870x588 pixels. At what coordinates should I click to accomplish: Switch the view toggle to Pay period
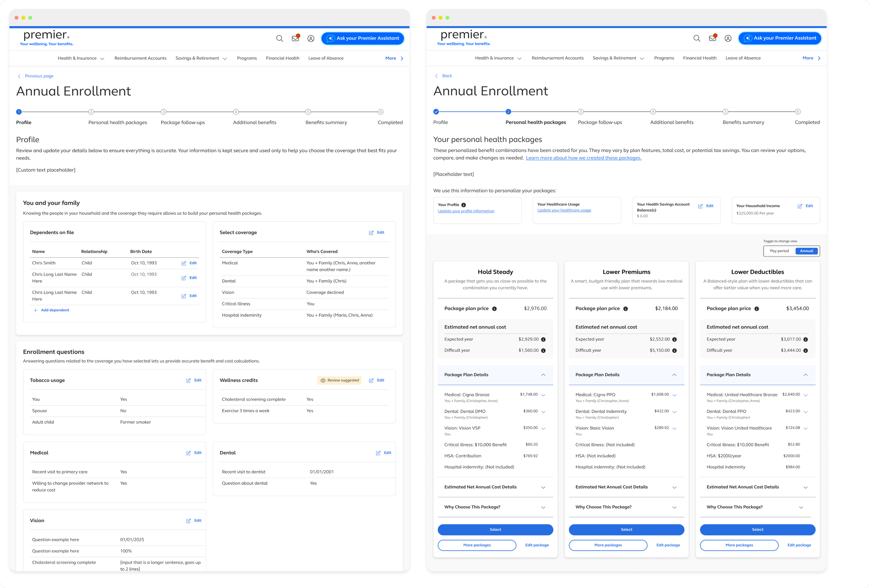pyautogui.click(x=779, y=251)
